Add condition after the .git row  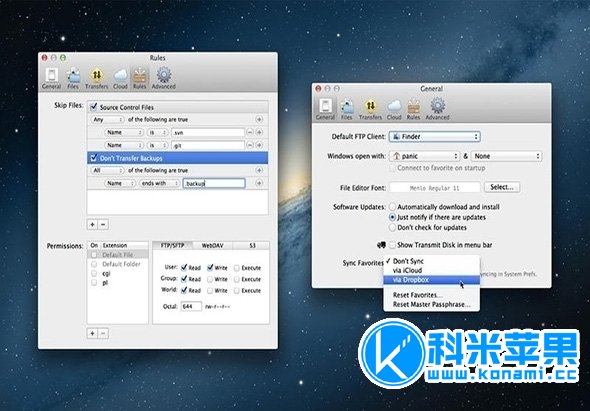click(x=259, y=145)
